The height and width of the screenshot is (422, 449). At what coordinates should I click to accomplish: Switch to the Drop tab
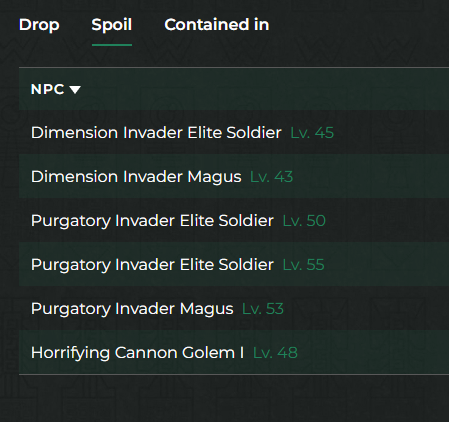pos(39,25)
